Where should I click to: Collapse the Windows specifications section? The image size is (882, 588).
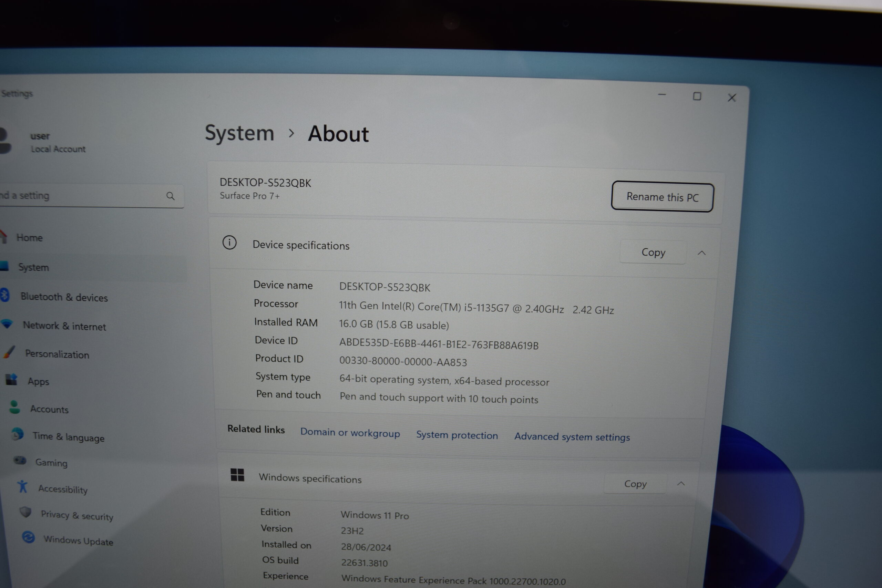[681, 484]
